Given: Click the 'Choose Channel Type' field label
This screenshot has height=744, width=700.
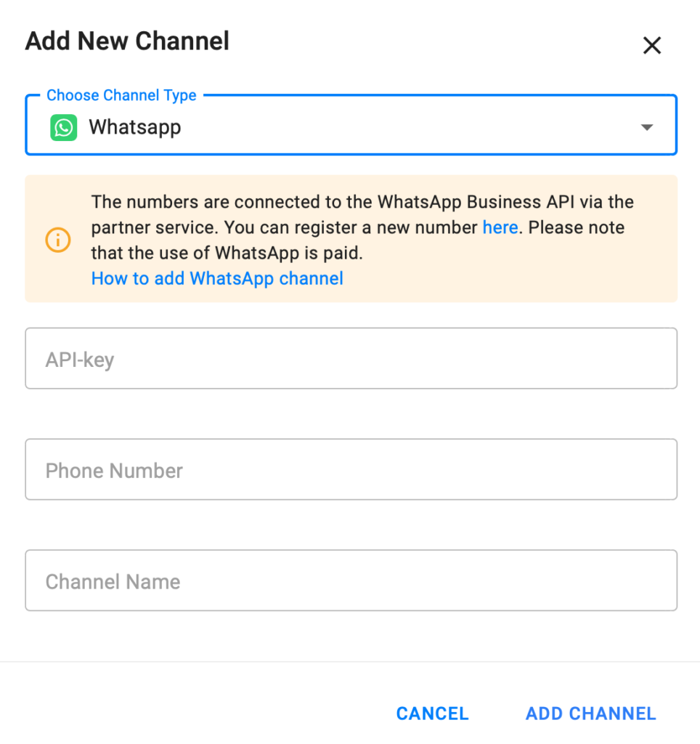Looking at the screenshot, I should (x=121, y=96).
